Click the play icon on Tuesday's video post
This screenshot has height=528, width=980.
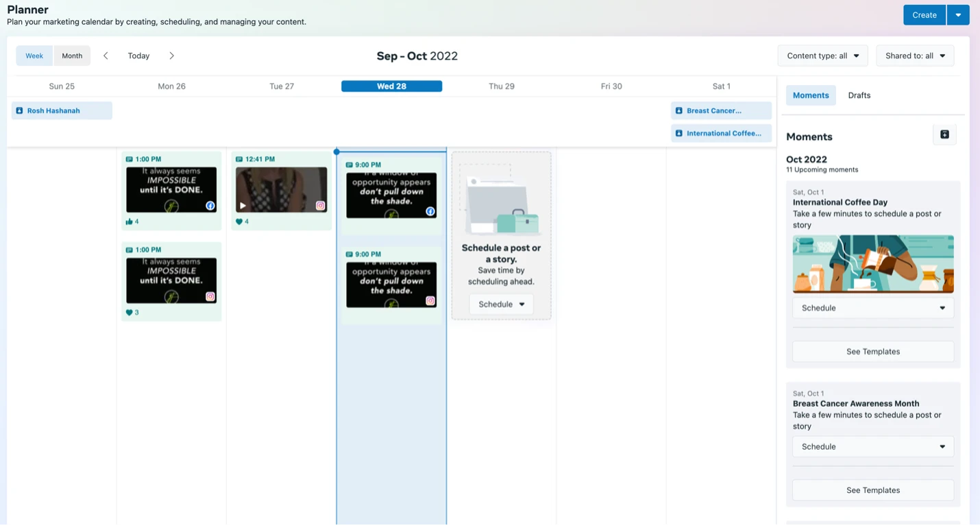(x=243, y=206)
